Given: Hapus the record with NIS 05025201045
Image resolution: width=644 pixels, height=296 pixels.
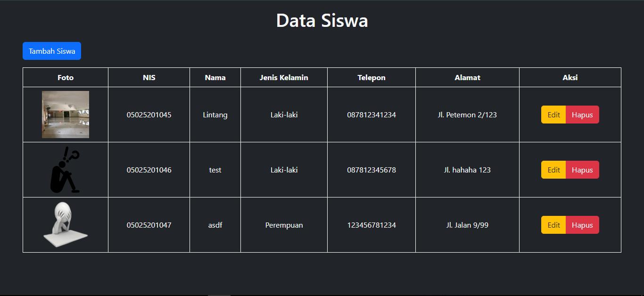Looking at the screenshot, I should [x=582, y=115].
